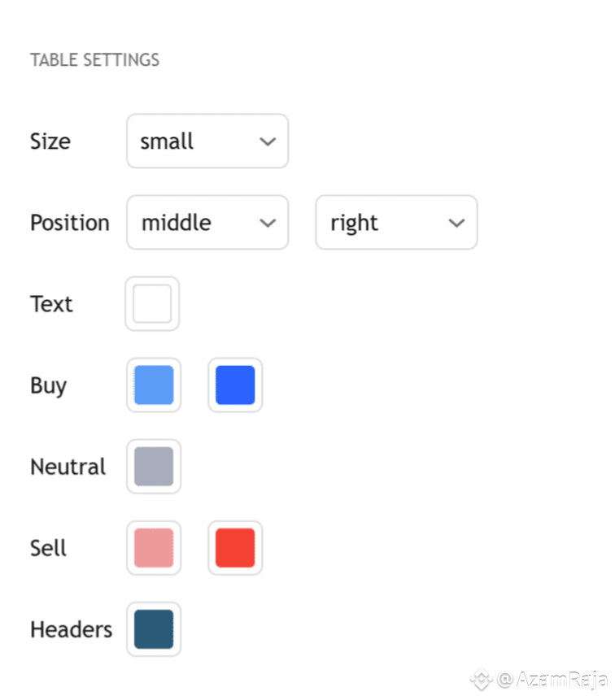Change the dark teal Headers color swatch
Image resolution: width=615 pixels, height=700 pixels.
coord(154,629)
